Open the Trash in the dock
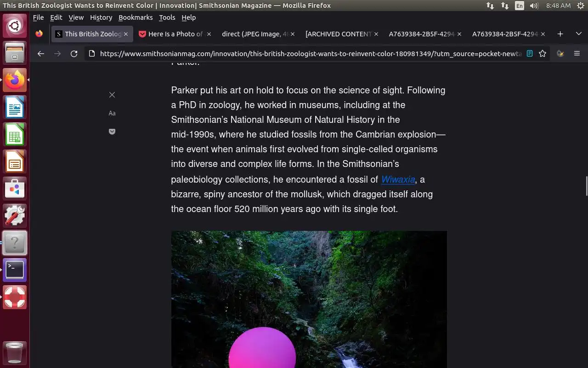 [x=15, y=353]
